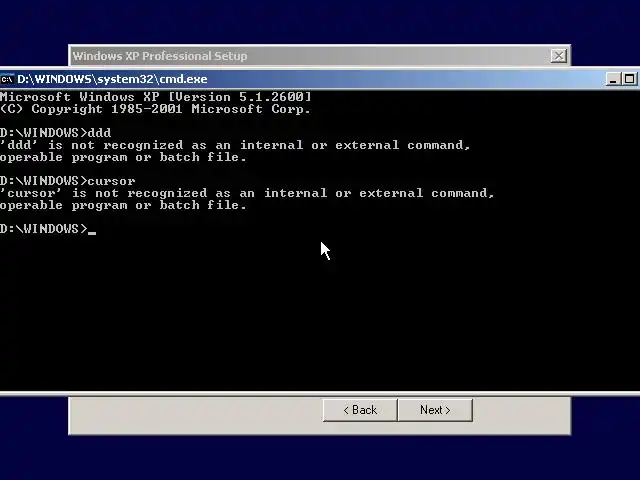
Task: Click the 'cursor' is not recognized error line
Action: (247, 193)
